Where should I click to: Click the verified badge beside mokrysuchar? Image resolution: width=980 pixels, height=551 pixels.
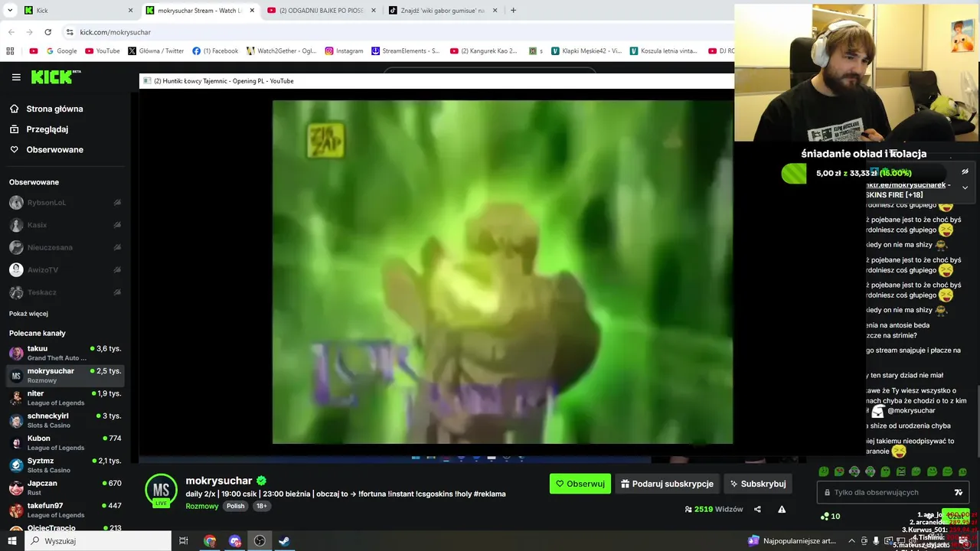coord(262,481)
